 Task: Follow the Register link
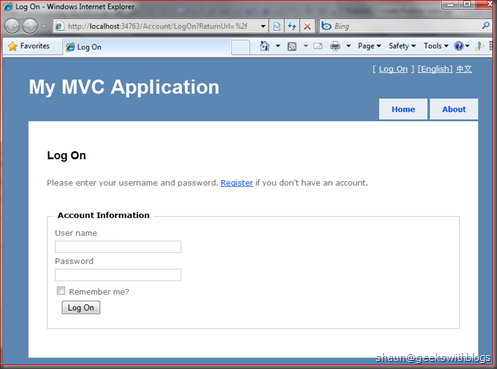click(x=237, y=183)
